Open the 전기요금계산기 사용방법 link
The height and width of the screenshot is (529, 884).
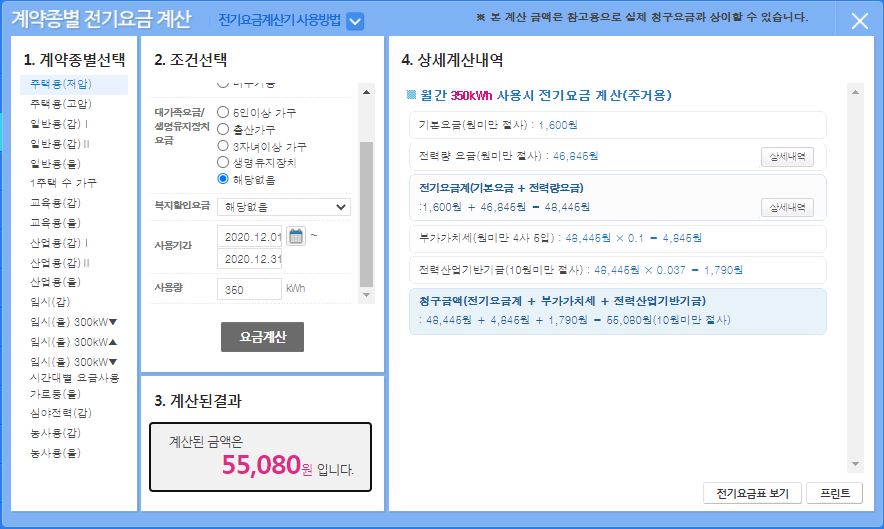280,21
